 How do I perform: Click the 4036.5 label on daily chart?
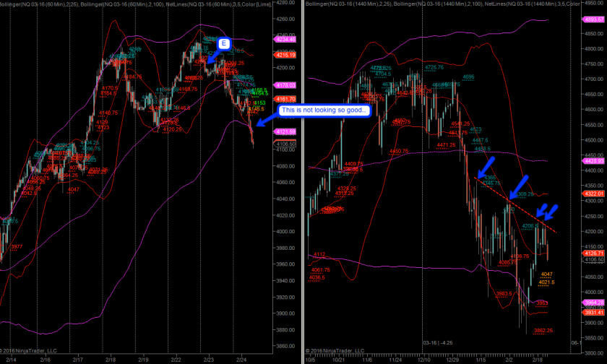[317, 278]
